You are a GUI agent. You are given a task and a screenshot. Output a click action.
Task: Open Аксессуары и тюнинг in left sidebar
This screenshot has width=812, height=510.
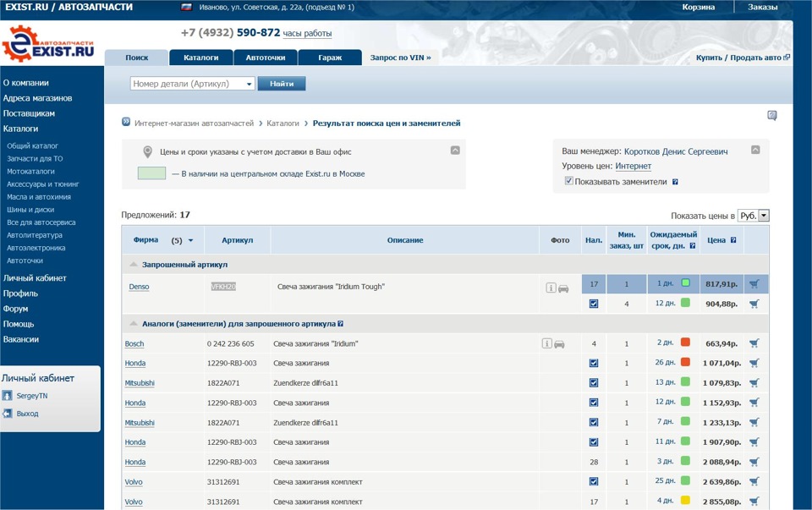(x=43, y=184)
